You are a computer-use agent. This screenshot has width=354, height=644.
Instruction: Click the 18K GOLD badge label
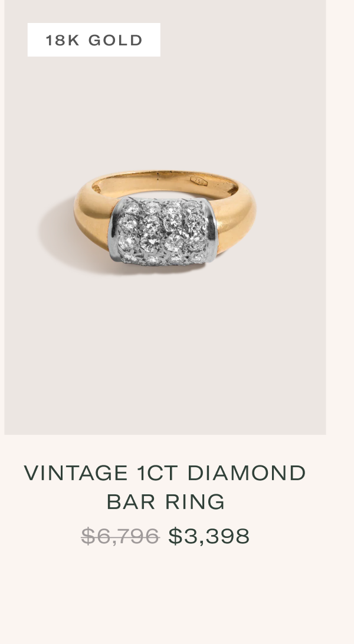94,40
